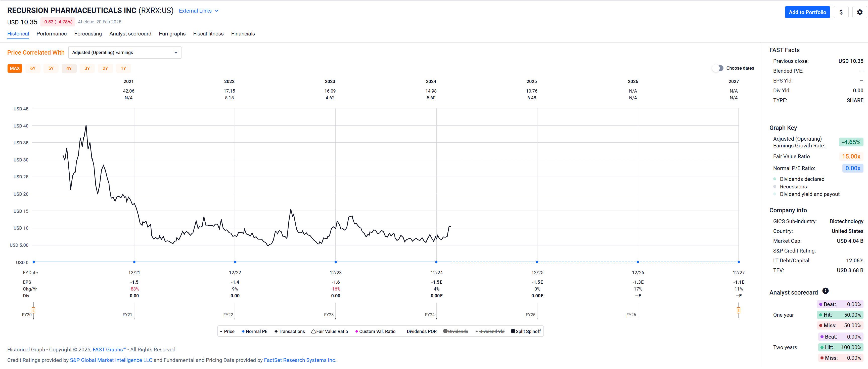The width and height of the screenshot is (868, 369).
Task: Click the External Links chevron arrow
Action: 217,11
